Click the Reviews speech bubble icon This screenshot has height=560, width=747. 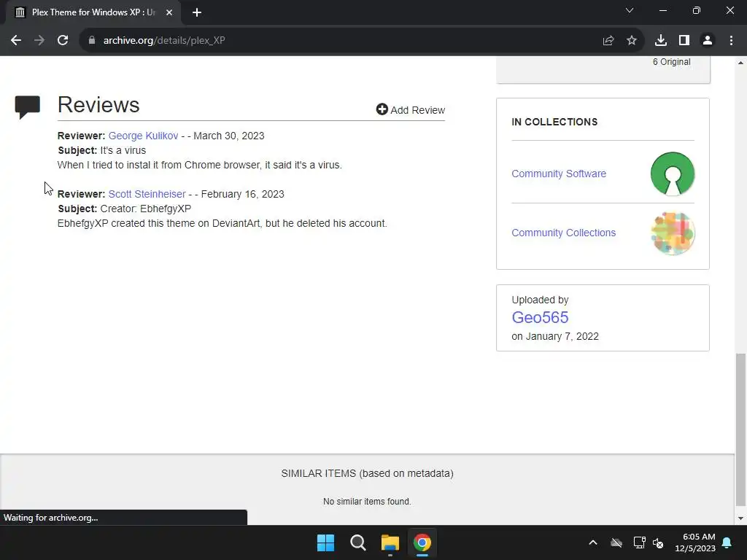tap(28, 107)
